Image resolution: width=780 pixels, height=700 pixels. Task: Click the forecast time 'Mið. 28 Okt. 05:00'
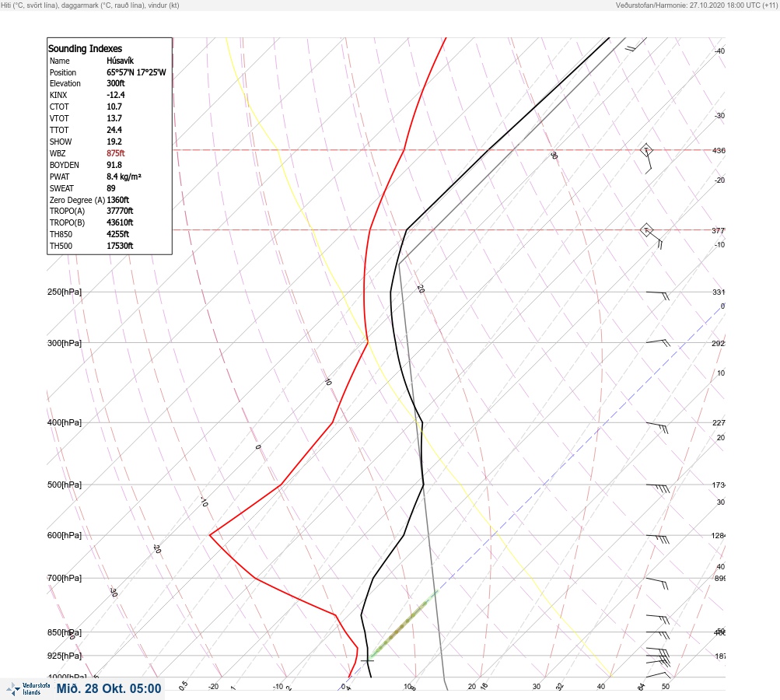pos(109,688)
